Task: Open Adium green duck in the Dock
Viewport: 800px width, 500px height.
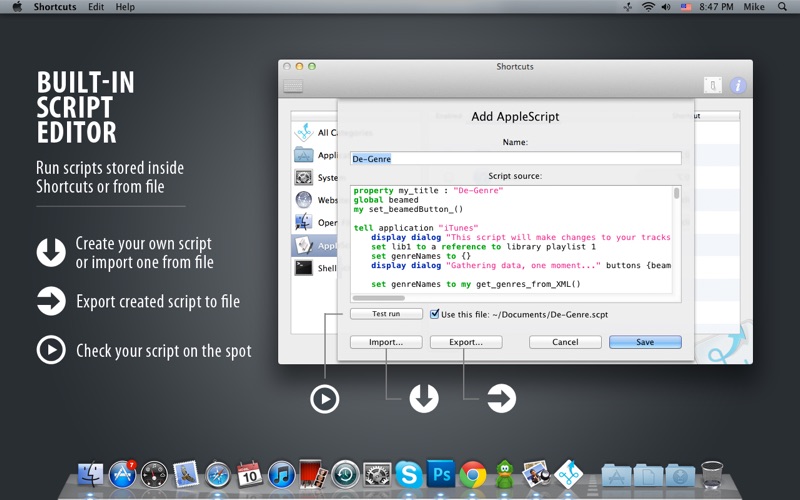Action: point(504,474)
